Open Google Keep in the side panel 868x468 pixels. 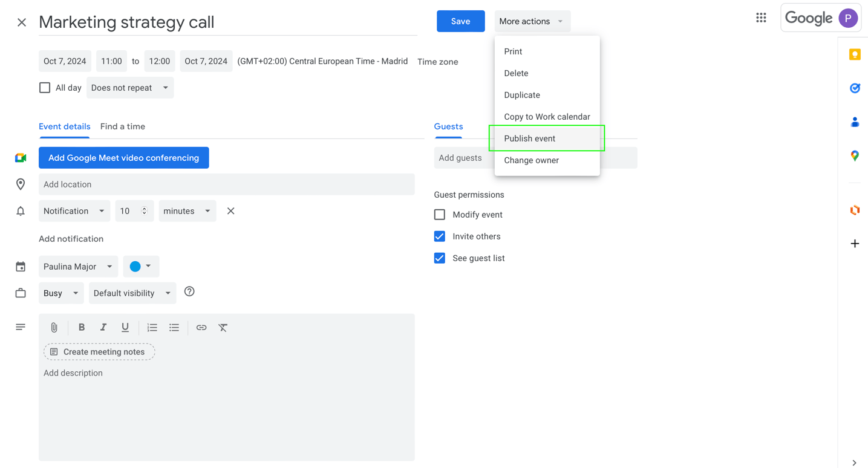coord(855,54)
